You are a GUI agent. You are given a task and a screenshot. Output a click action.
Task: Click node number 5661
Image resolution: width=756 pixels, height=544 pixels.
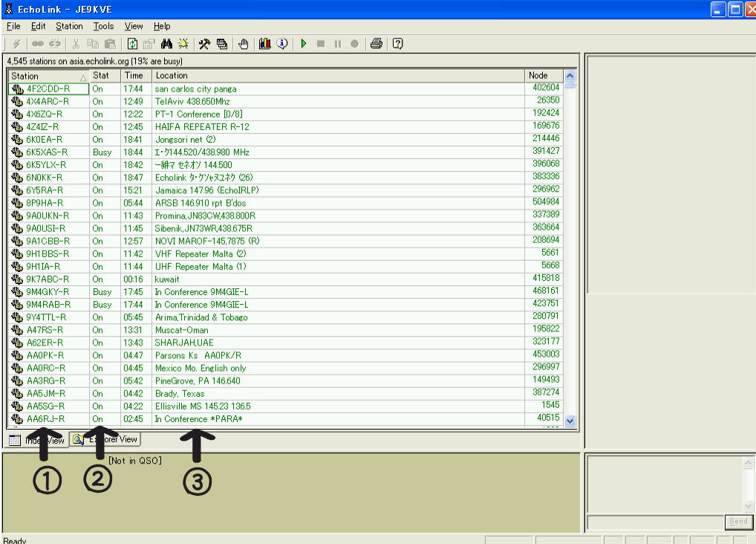tap(550, 253)
